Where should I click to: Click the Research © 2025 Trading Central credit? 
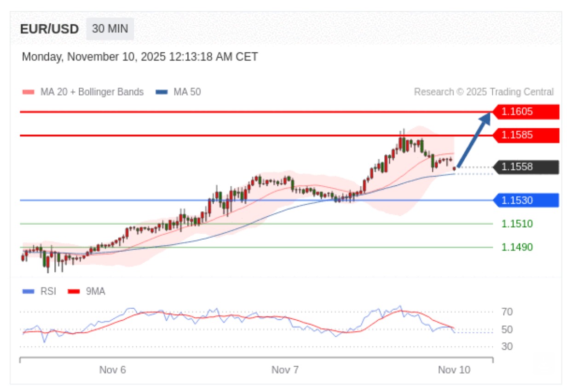[x=484, y=92]
